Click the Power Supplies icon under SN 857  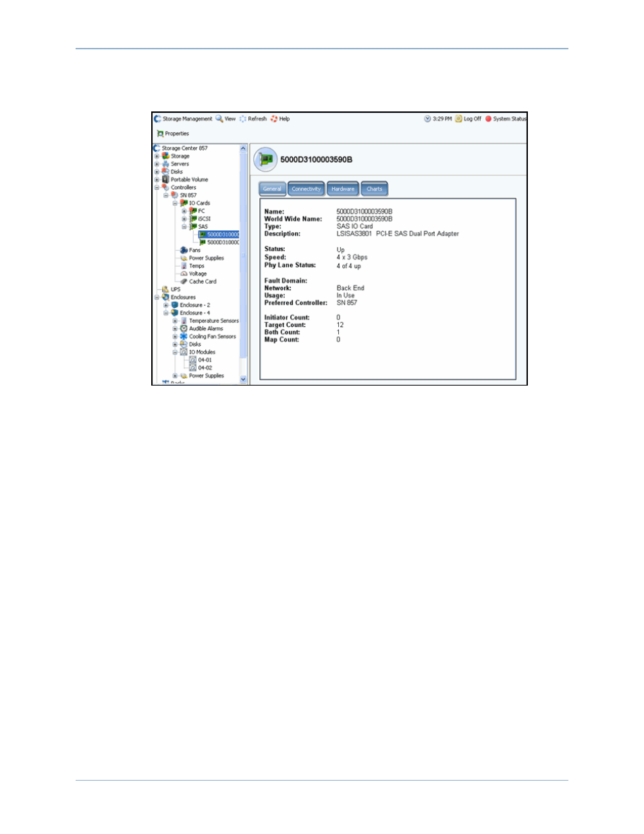(x=184, y=258)
